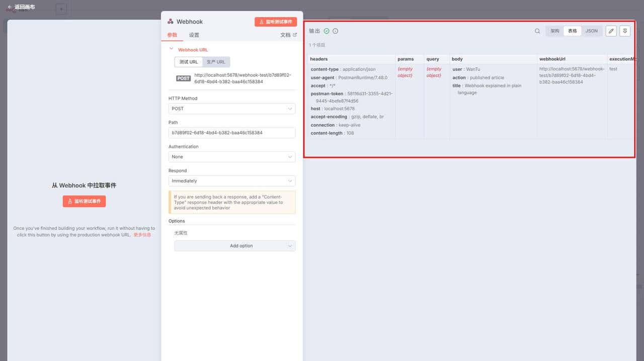The width and height of the screenshot is (644, 361).
Task: Select the 测试 URL option
Action: [188, 61]
